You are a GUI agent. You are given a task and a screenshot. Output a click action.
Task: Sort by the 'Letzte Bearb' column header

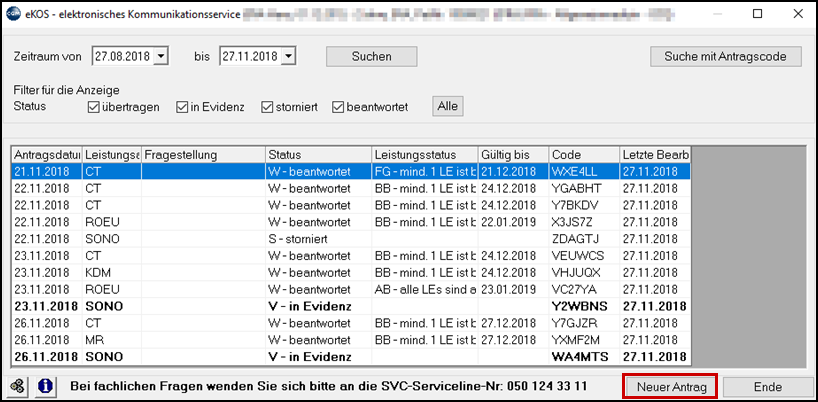(x=655, y=155)
